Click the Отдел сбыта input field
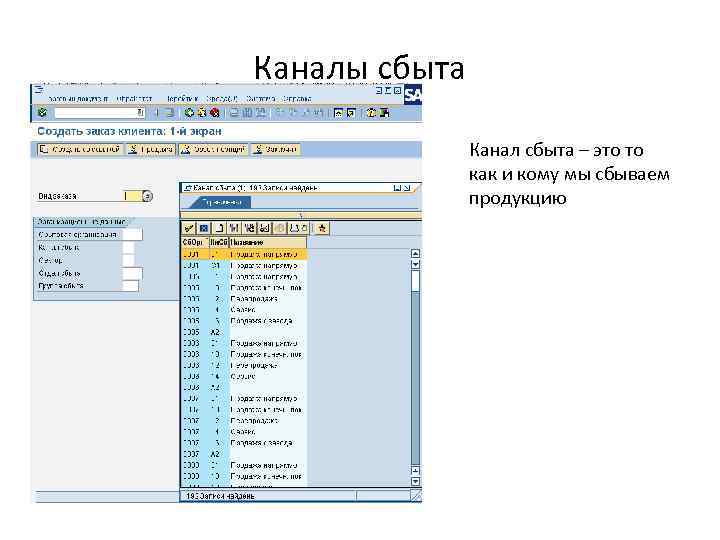720x540 pixels. coord(133,273)
